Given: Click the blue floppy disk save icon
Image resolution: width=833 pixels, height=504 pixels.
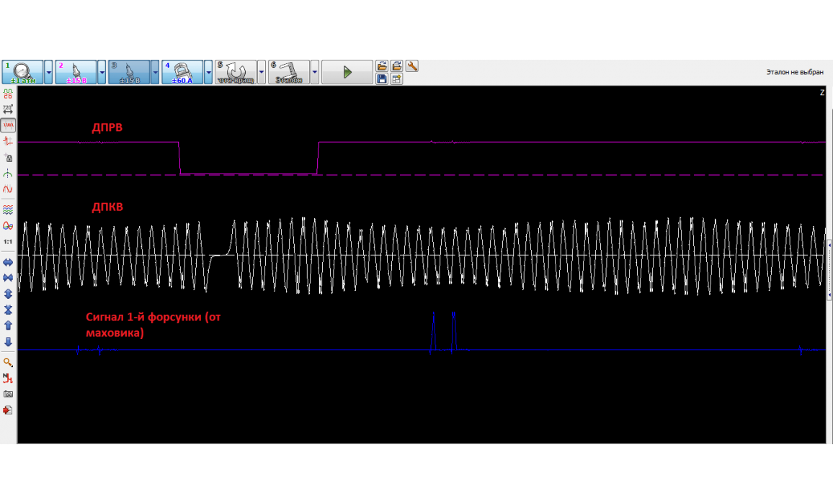Looking at the screenshot, I should [x=382, y=79].
